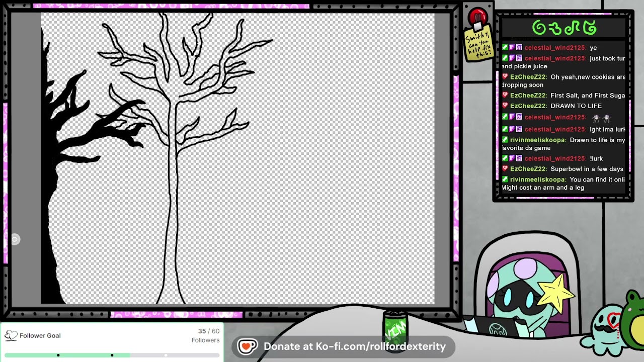Viewport: 644px width, 362px height.
Task: Click the spider emotes in celestial_wind2125's message
Action: pos(601,118)
